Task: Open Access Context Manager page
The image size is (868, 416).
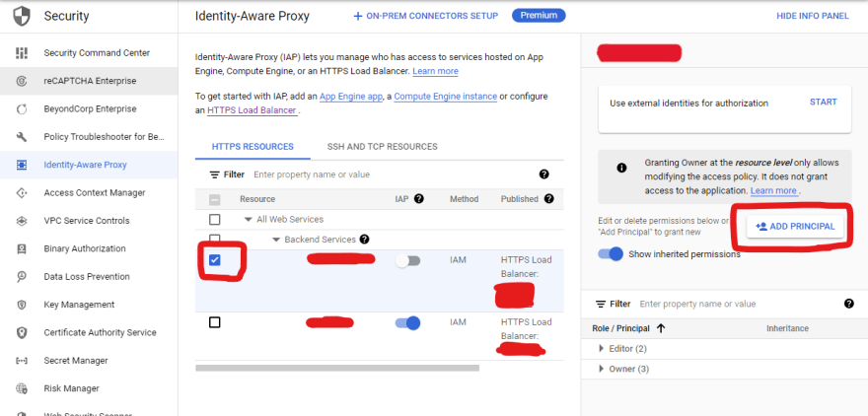Action: coord(95,192)
